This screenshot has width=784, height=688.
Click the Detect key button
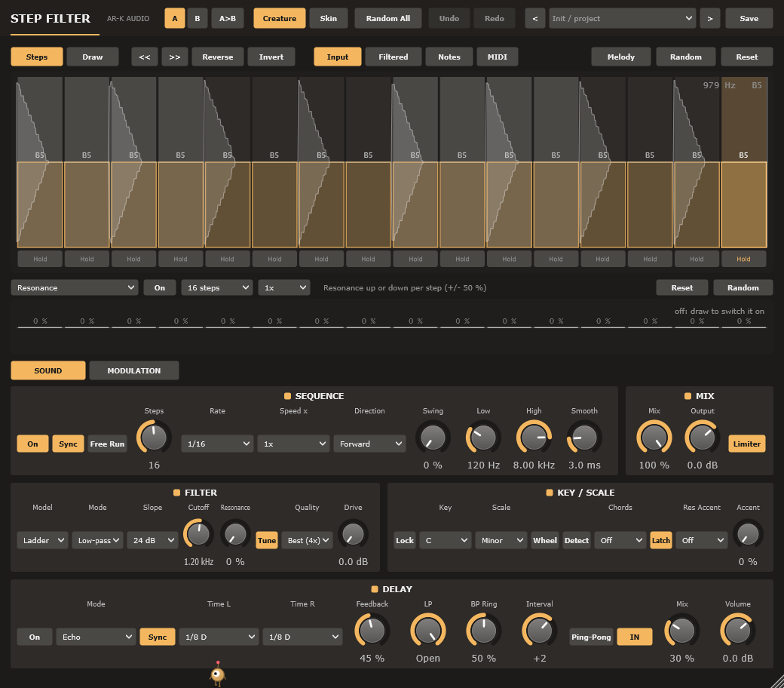coord(577,540)
